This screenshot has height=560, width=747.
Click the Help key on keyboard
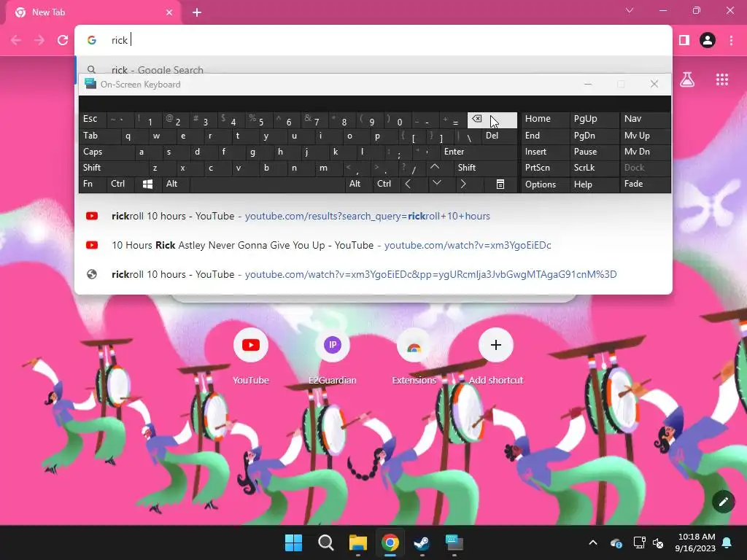click(594, 184)
